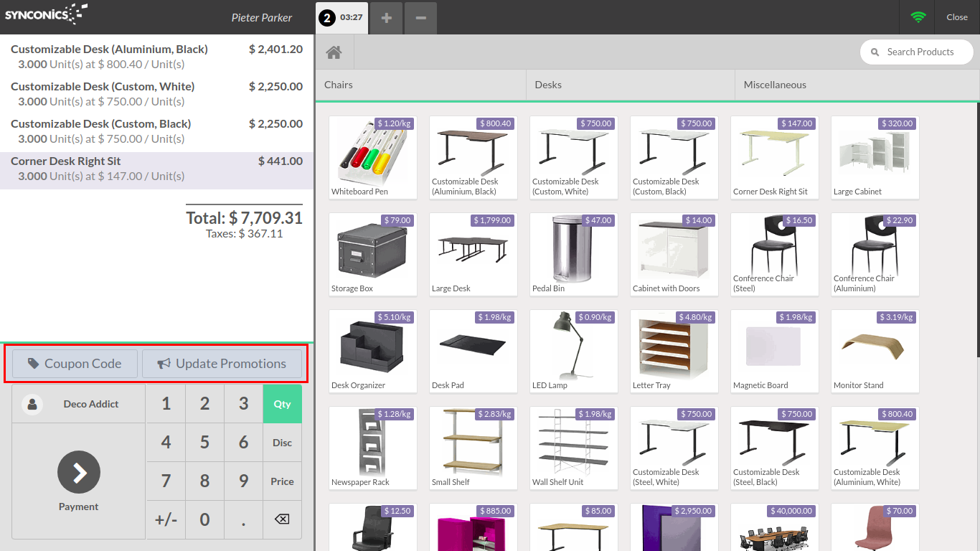Click Update Promotions with the megaphone icon

pyautogui.click(x=222, y=364)
